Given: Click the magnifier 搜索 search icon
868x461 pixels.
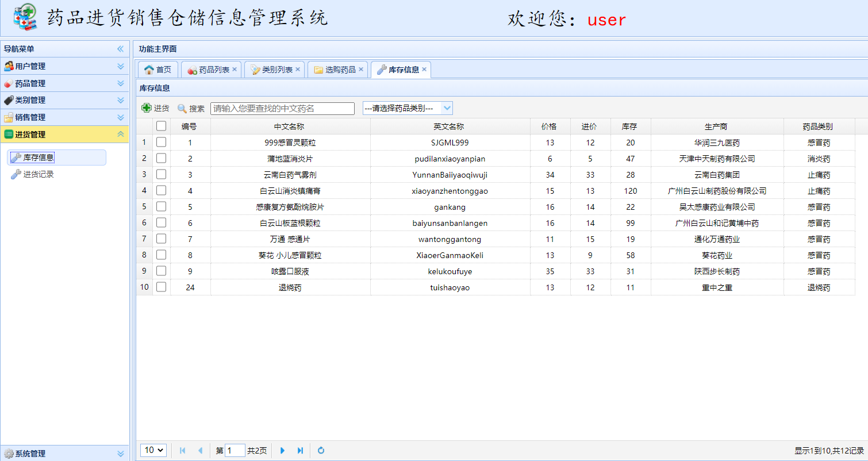Looking at the screenshot, I should 182,107.
